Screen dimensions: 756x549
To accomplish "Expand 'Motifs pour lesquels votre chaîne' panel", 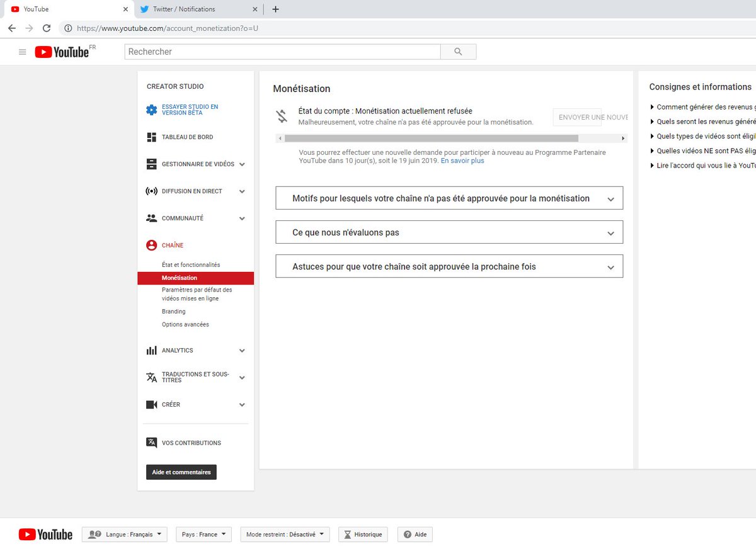I will [x=449, y=198].
